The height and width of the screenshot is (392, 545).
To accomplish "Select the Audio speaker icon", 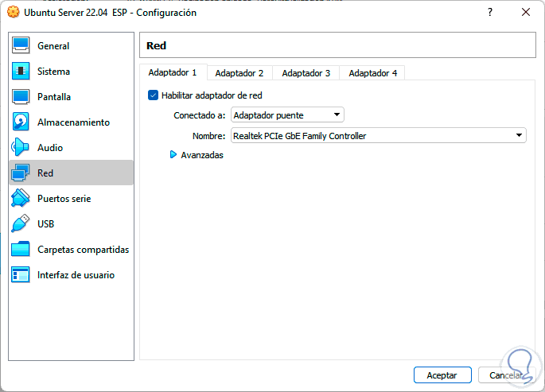I will (21, 148).
